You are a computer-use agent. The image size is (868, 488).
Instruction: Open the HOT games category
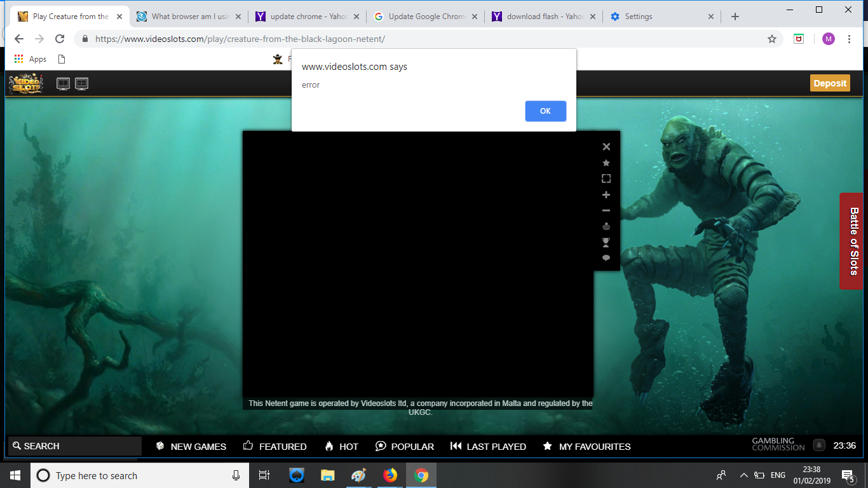pos(341,446)
